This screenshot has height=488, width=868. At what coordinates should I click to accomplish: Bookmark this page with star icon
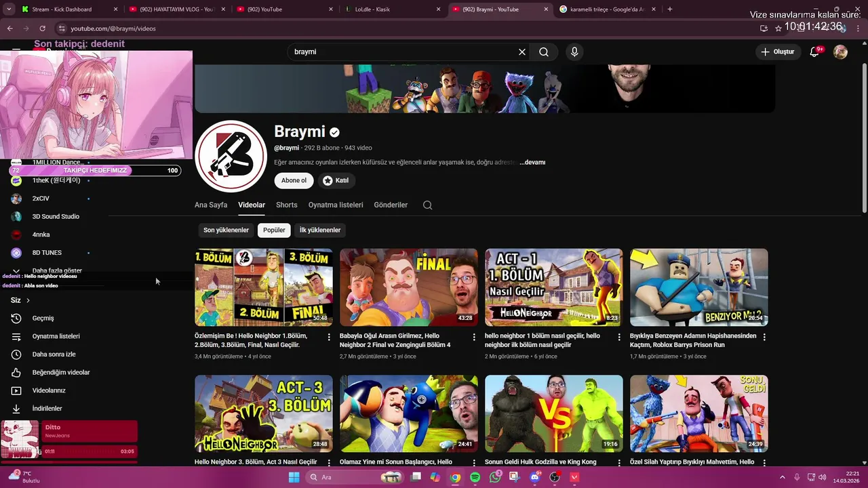778,28
